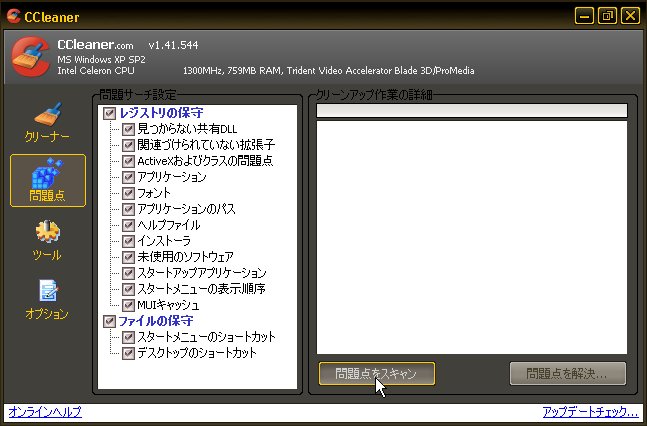The height and width of the screenshot is (426, 647).
Task: Toggle the レジストリの保守 group checkbox
Action: point(109,113)
